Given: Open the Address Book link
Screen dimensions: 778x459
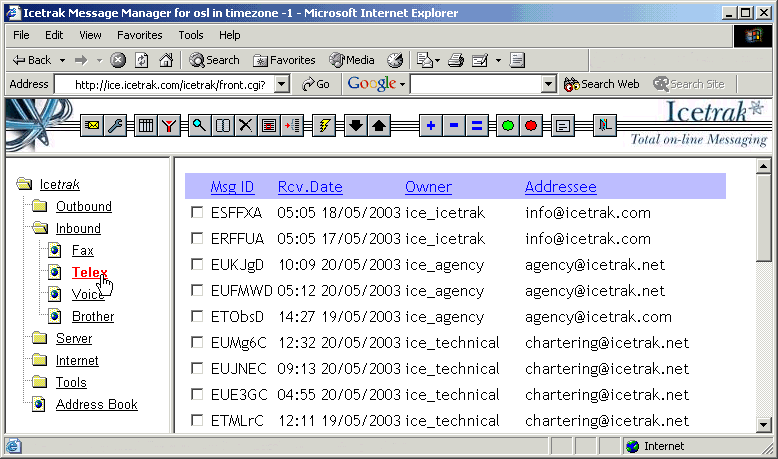Looking at the screenshot, I should 97,404.
